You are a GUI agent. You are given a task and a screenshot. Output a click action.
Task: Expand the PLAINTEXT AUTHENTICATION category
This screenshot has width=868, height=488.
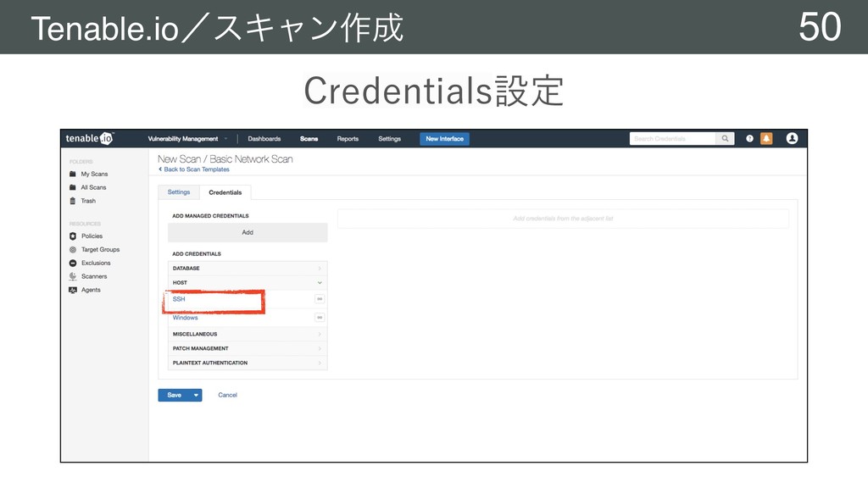pyautogui.click(x=248, y=363)
